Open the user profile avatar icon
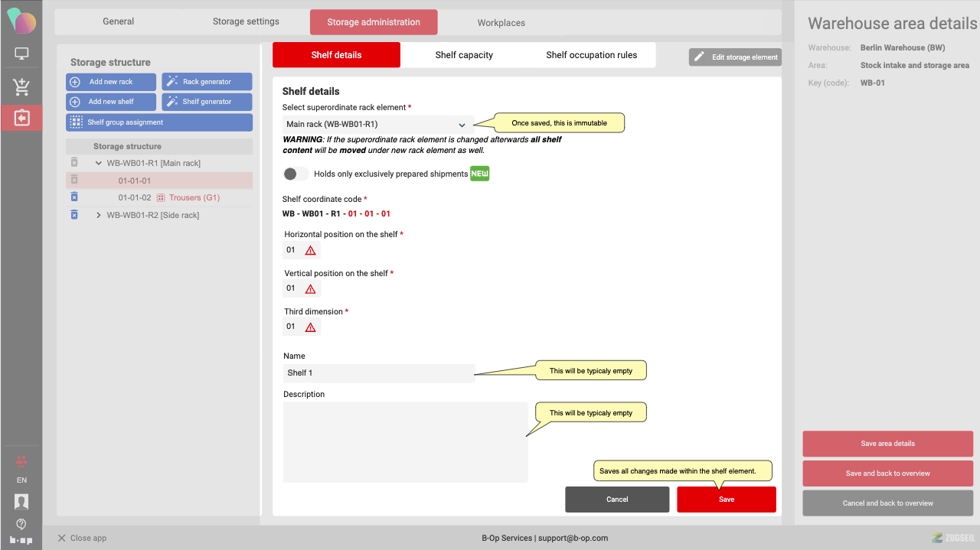 pos(21,502)
